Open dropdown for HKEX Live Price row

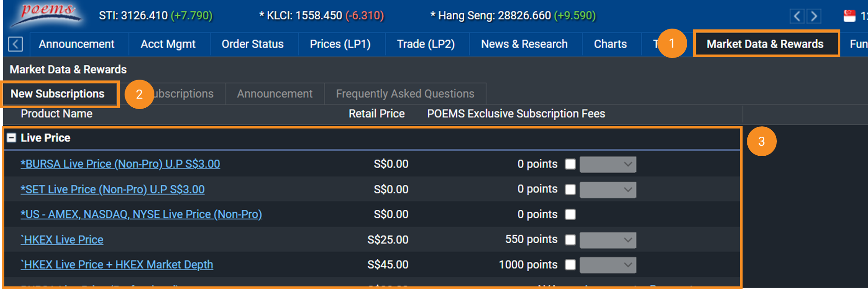pyautogui.click(x=608, y=240)
